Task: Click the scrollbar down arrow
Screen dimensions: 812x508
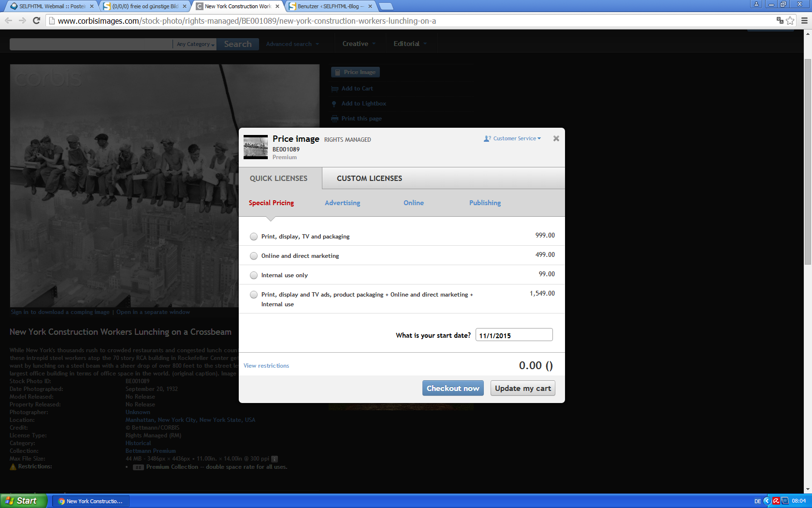Action: [x=808, y=489]
